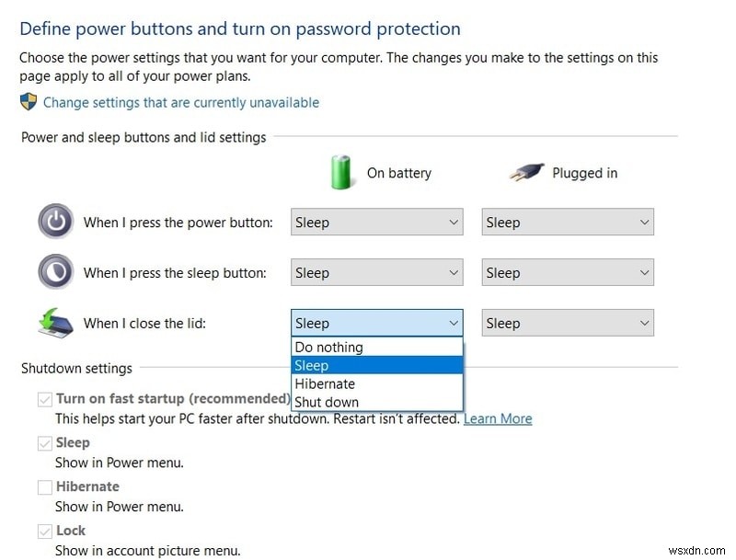Uncheck the Lock shutdown setting
The width and height of the screenshot is (736, 560).
tap(44, 531)
